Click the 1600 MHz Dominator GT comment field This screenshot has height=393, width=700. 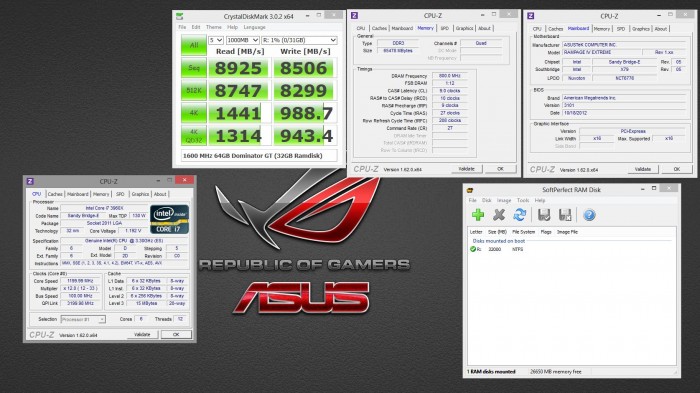pos(259,155)
